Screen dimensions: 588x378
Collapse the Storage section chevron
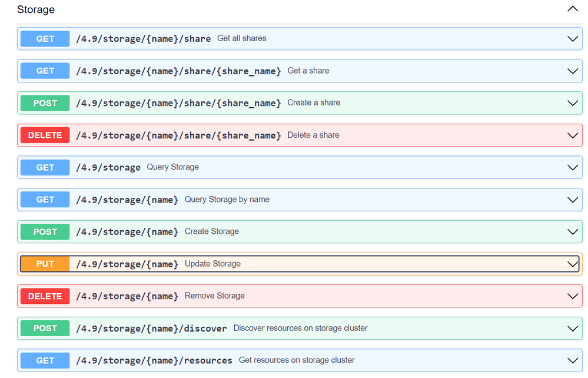[572, 9]
